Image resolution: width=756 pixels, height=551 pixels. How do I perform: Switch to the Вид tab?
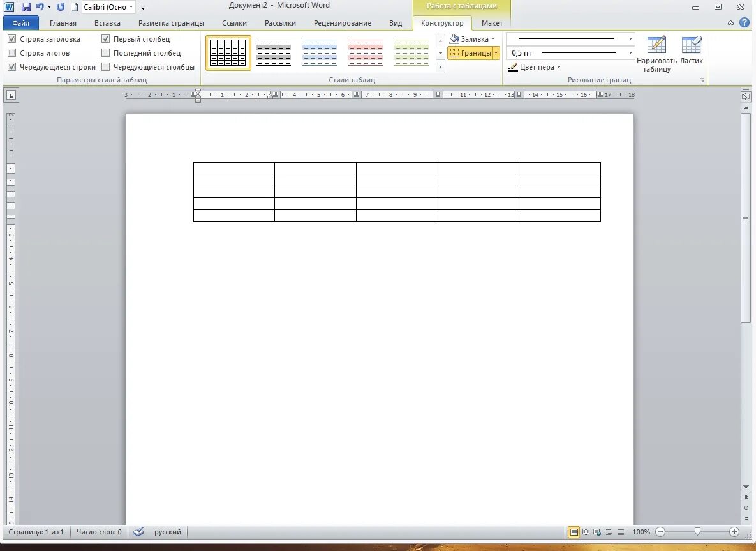(x=396, y=23)
